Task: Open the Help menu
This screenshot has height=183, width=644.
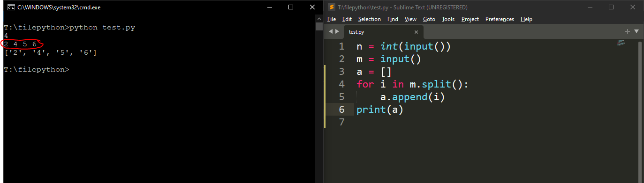Action: [x=526, y=19]
